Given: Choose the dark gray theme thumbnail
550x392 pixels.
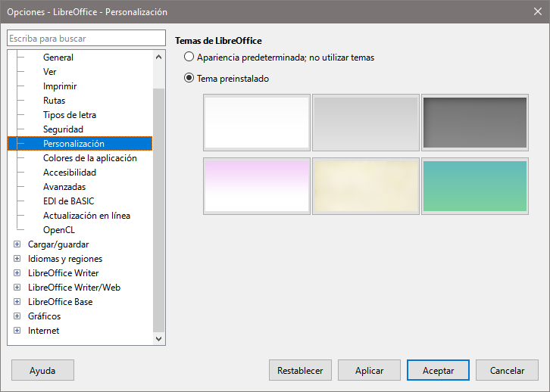Looking at the screenshot, I should pyautogui.click(x=475, y=123).
